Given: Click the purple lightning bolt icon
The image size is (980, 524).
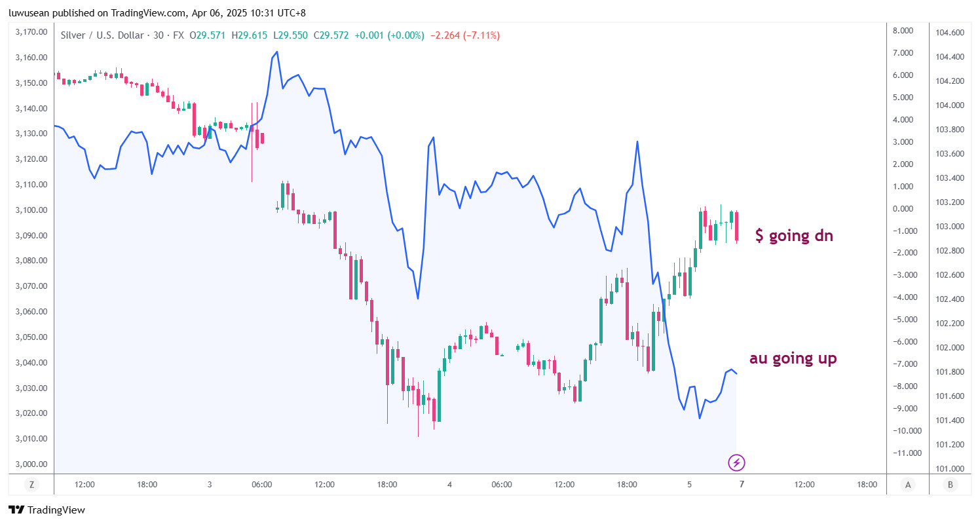Looking at the screenshot, I should [737, 463].
